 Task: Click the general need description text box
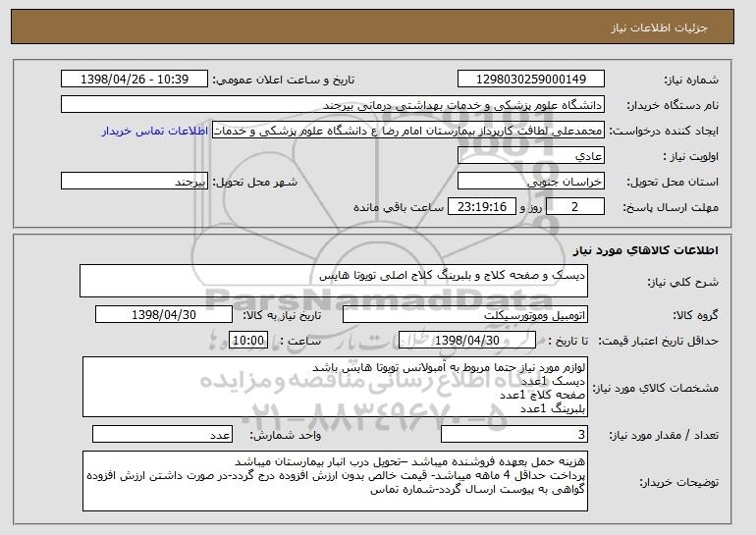pos(334,281)
